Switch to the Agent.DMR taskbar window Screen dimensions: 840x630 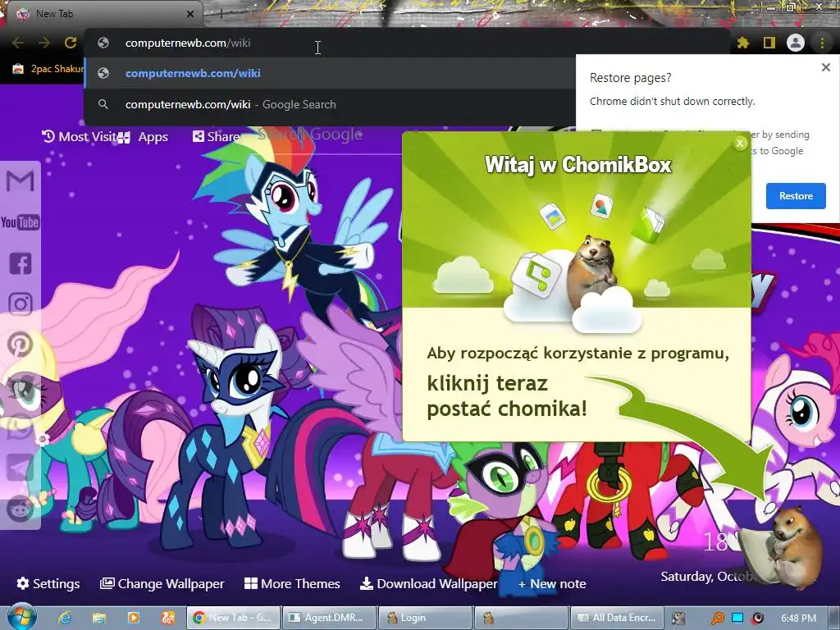(x=328, y=618)
